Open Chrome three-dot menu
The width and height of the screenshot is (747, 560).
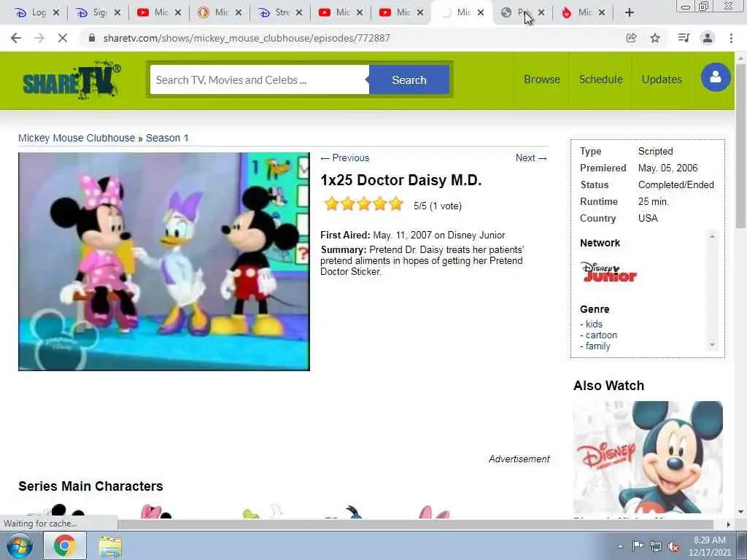731,38
